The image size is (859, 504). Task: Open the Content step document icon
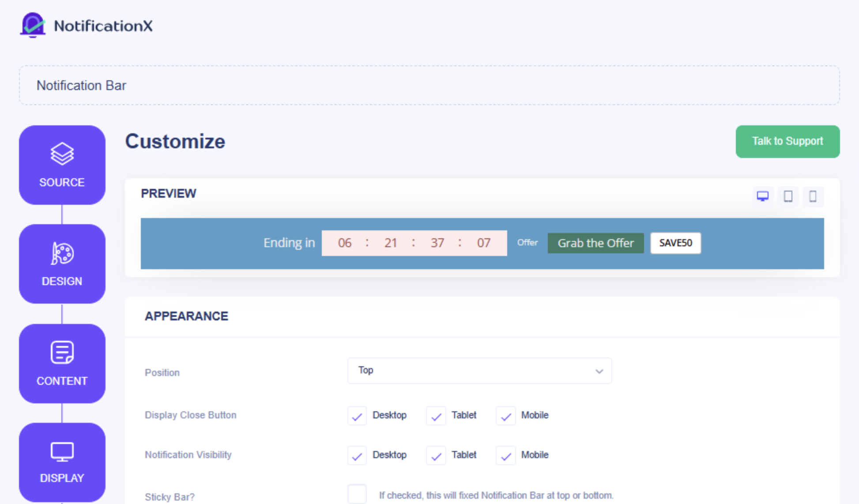62,352
